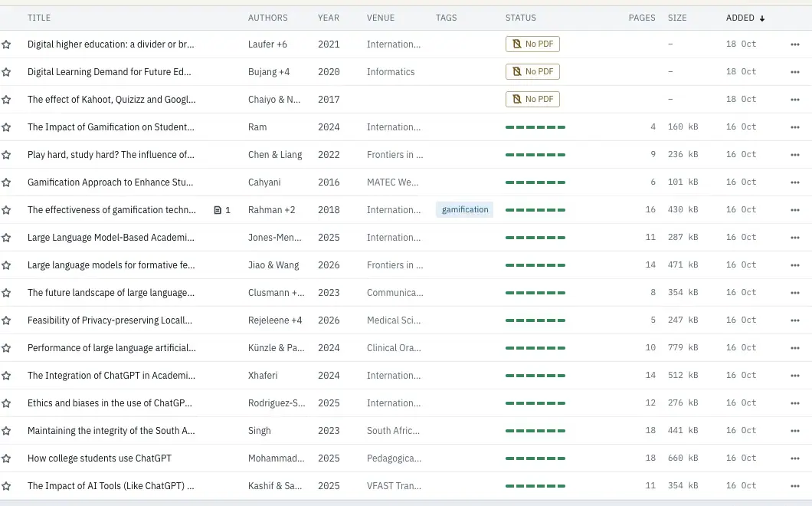Click the gamification tag

tap(464, 209)
